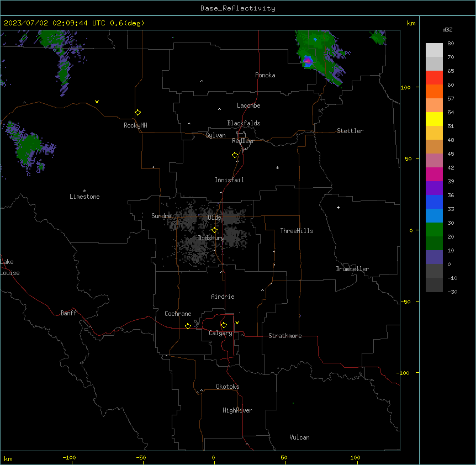Click the yellow 54 dBZ color swatch
The width and height of the screenshot is (476, 465).
point(434,119)
